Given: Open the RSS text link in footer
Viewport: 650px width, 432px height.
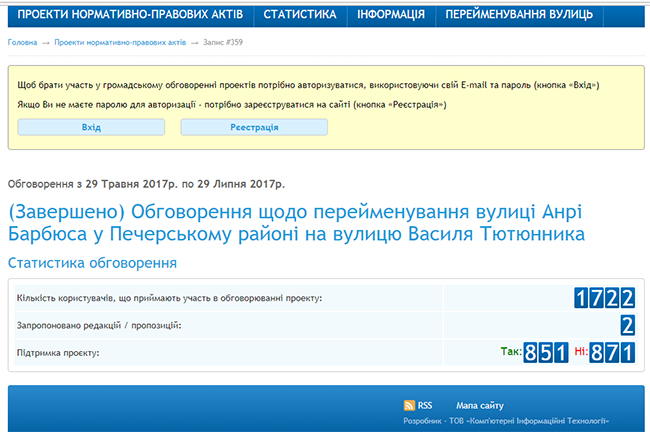Looking at the screenshot, I should pyautogui.click(x=425, y=405).
